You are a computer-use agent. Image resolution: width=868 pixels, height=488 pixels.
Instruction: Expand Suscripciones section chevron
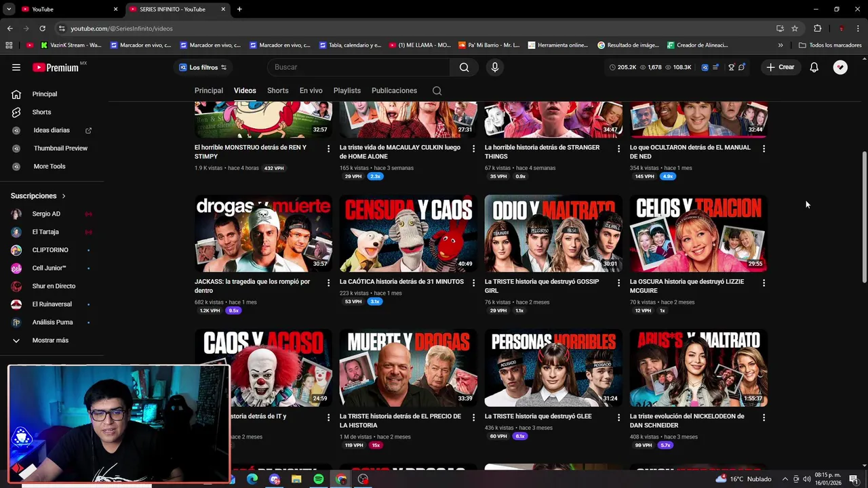pyautogui.click(x=64, y=196)
